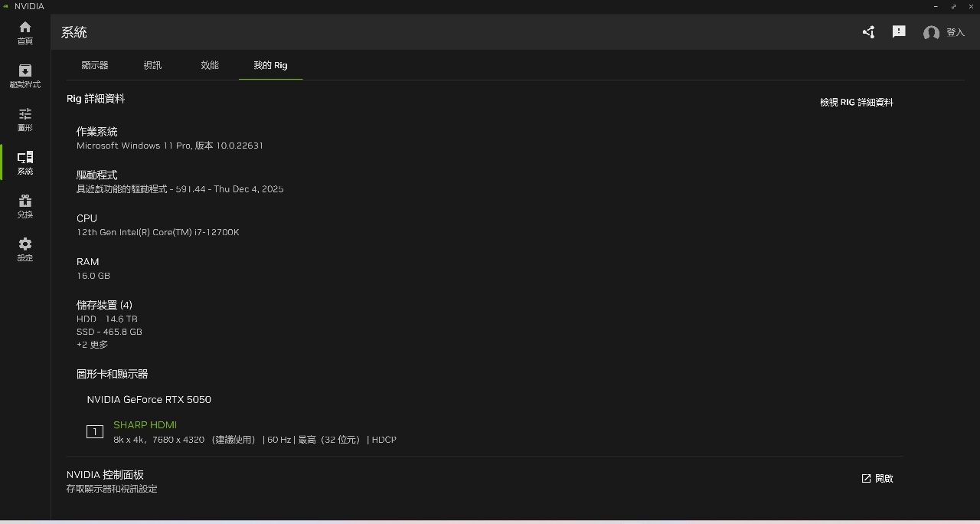The image size is (980, 524).
Task: Click 開啟 to open NVIDIA 控制面板
Action: 877,478
